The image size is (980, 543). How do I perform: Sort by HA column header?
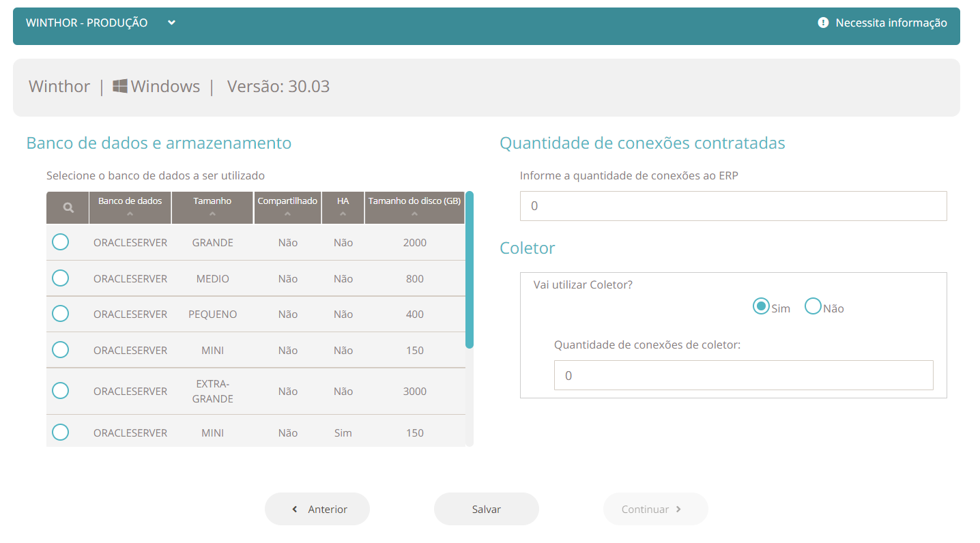coord(343,207)
